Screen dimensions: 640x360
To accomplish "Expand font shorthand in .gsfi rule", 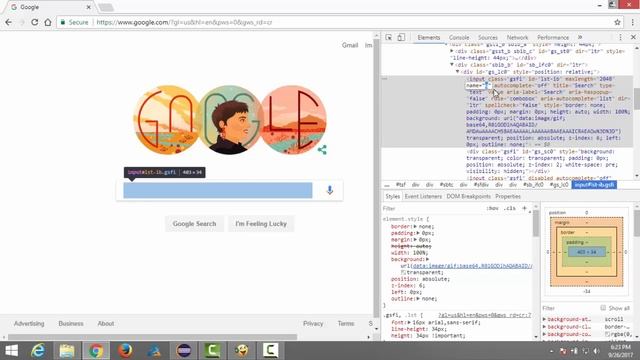I will click(409, 322).
